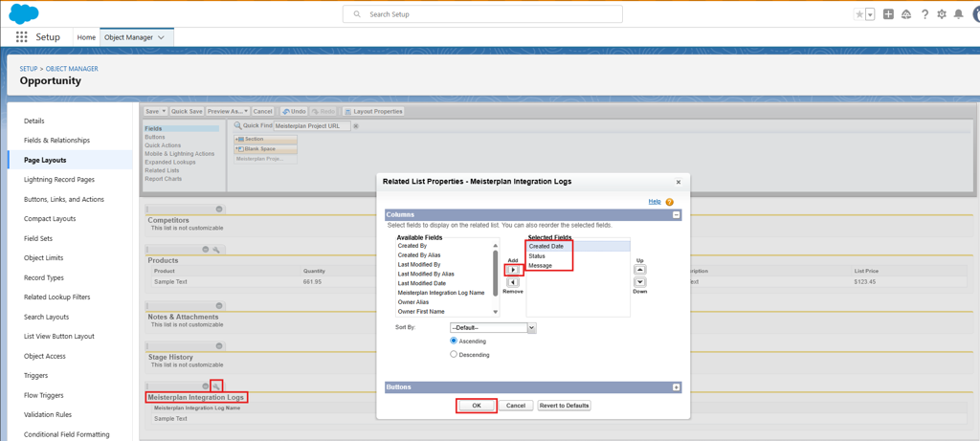The image size is (980, 441).
Task: Open the Setup gear icon
Action: coord(942,14)
